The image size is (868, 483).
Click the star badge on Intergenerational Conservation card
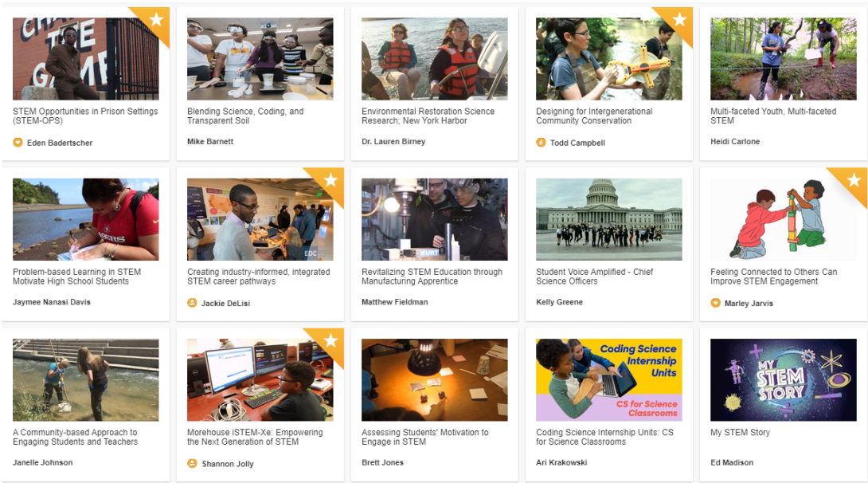pos(679,21)
